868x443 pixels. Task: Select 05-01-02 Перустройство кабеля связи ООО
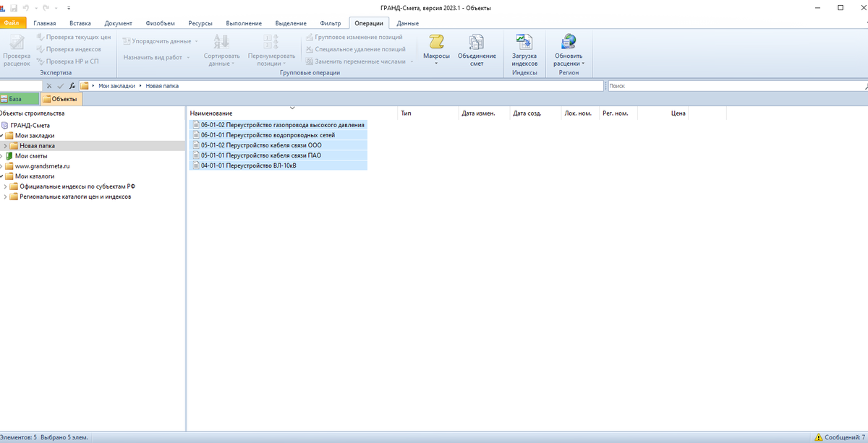278,145
